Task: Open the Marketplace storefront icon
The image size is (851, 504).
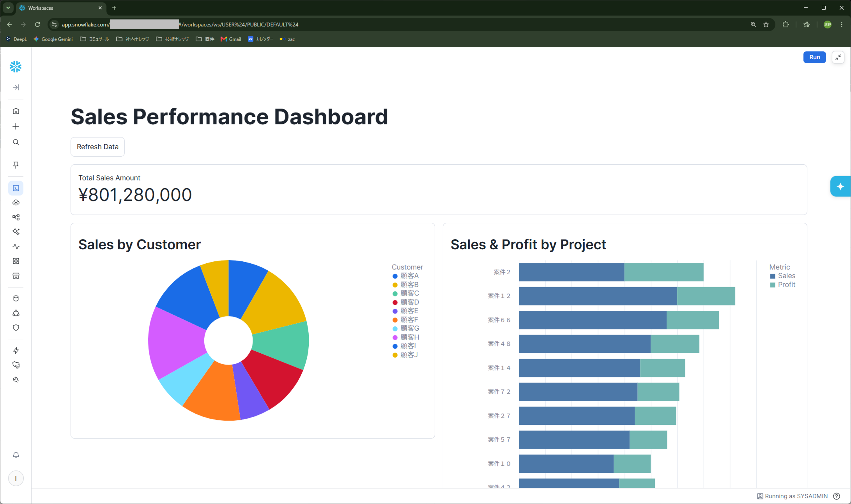Action: tap(16, 276)
